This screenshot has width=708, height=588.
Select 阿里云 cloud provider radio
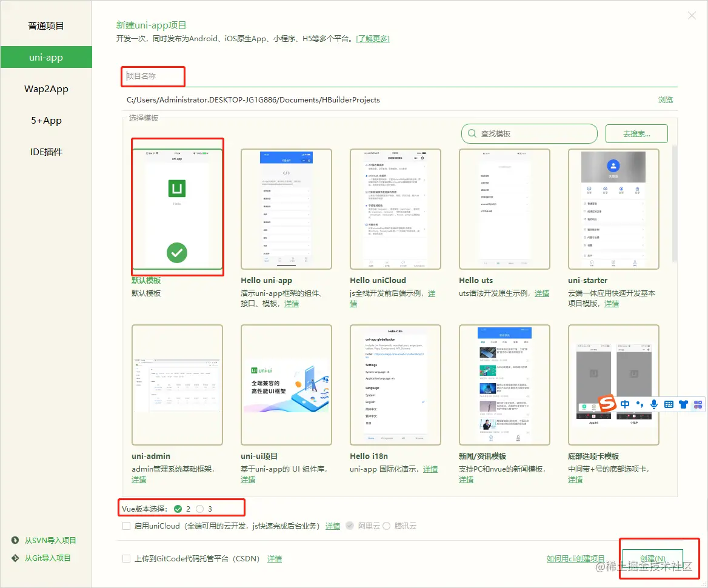pos(350,526)
